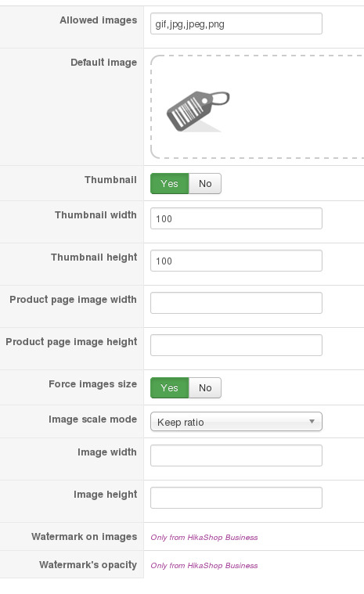Click into the Allowed images field
The image size is (364, 594).
(236, 23)
